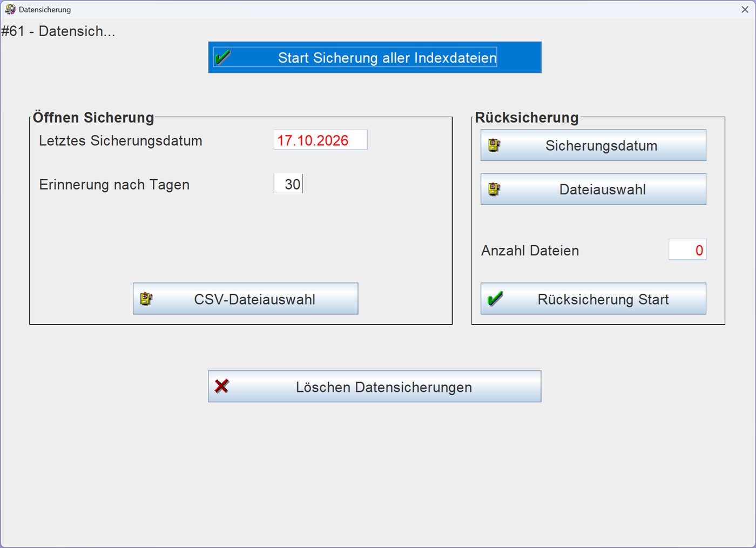This screenshot has height=548, width=756.
Task: Open the Sicherungsdatum restore selection
Action: [593, 145]
